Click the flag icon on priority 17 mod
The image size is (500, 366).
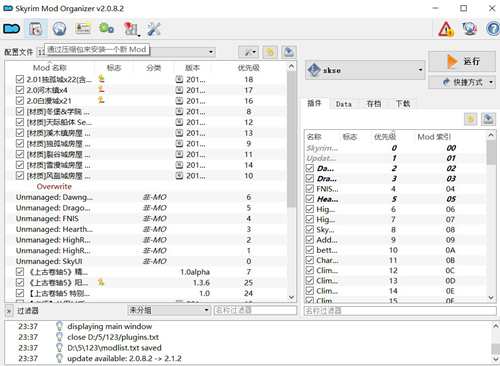[101, 89]
